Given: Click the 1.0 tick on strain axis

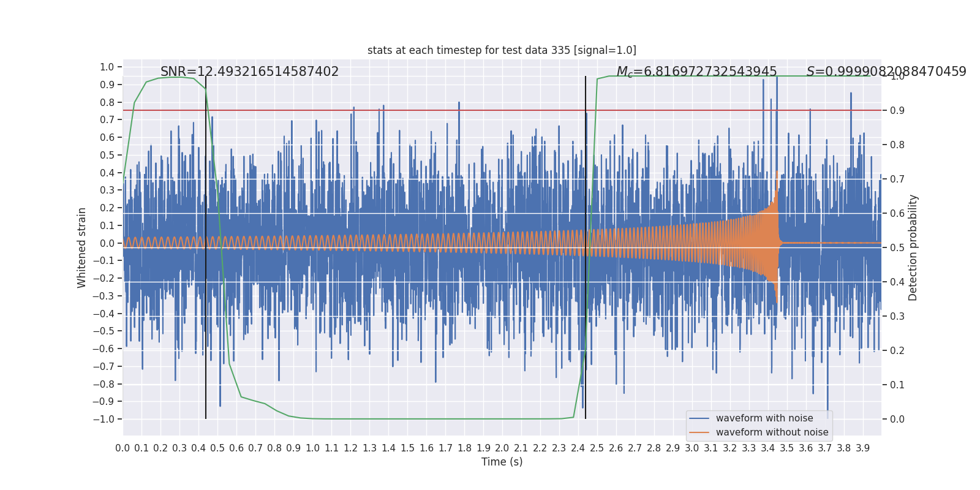Looking at the screenshot, I should (x=107, y=67).
